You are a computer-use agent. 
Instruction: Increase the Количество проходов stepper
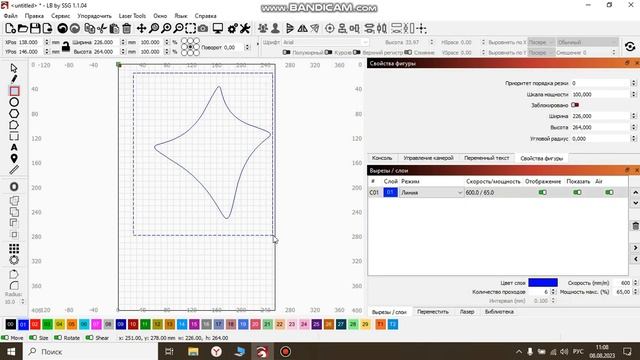click(553, 290)
